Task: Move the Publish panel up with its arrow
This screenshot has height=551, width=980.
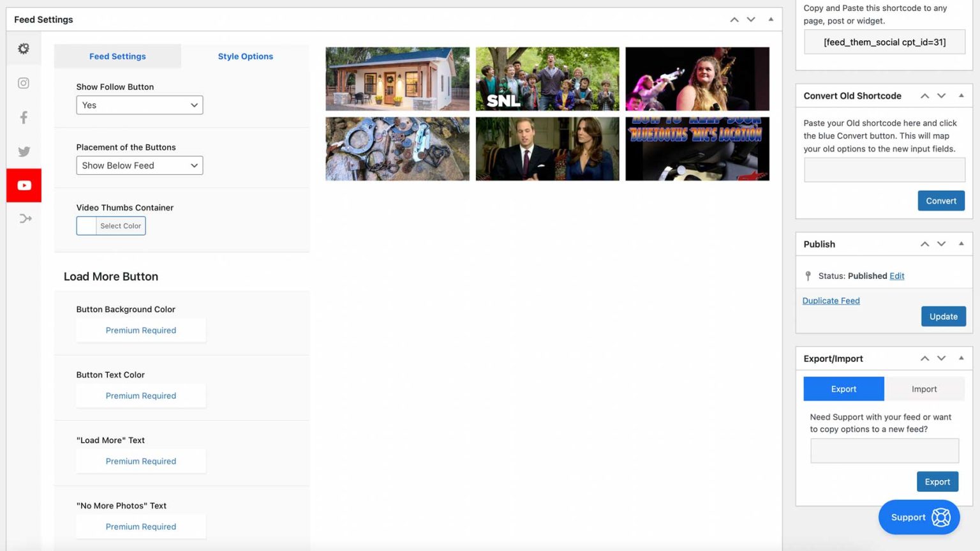Action: click(924, 244)
